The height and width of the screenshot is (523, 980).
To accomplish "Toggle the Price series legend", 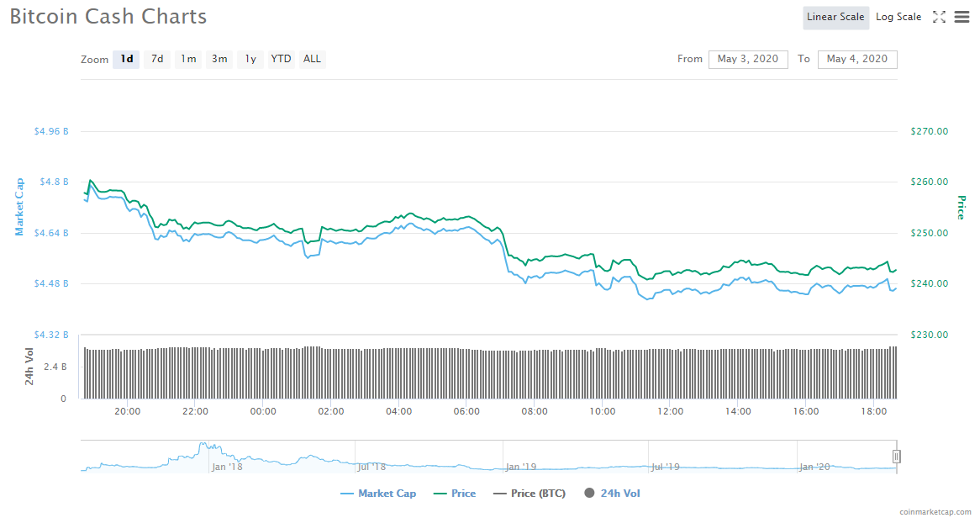I will (455, 494).
